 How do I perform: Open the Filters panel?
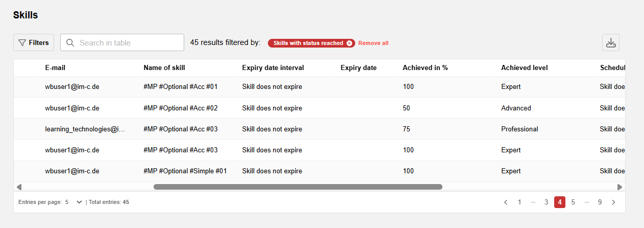(34, 43)
